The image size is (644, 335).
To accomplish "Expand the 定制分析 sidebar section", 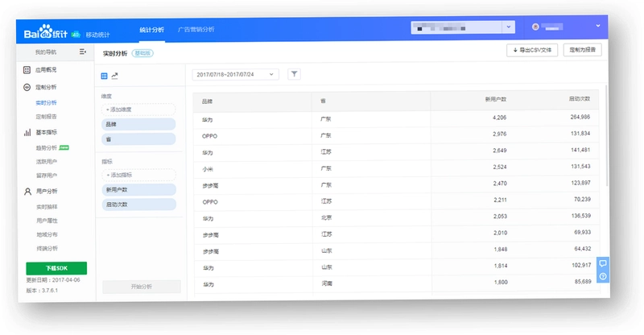I will point(47,87).
